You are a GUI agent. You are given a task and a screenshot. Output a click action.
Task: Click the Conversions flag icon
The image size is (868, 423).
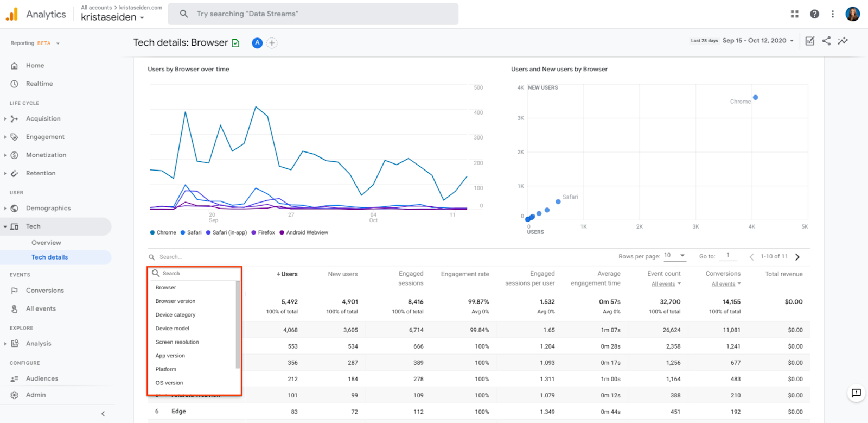15,291
